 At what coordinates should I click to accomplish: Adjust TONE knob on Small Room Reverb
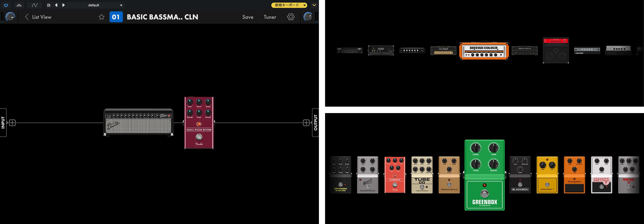point(199,112)
